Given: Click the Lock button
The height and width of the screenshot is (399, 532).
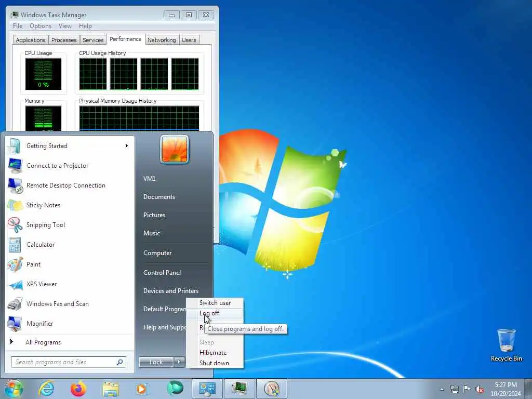Looking at the screenshot, I should (x=156, y=362).
